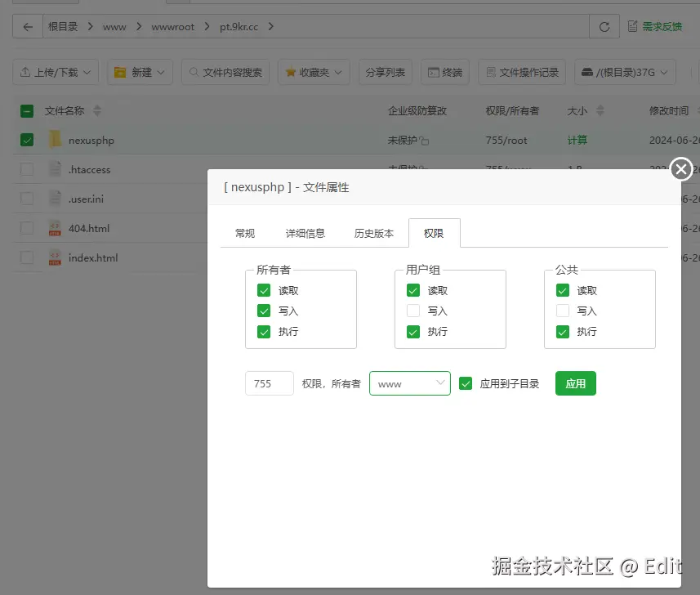Open the 上传/下载 dropdown

coord(56,73)
